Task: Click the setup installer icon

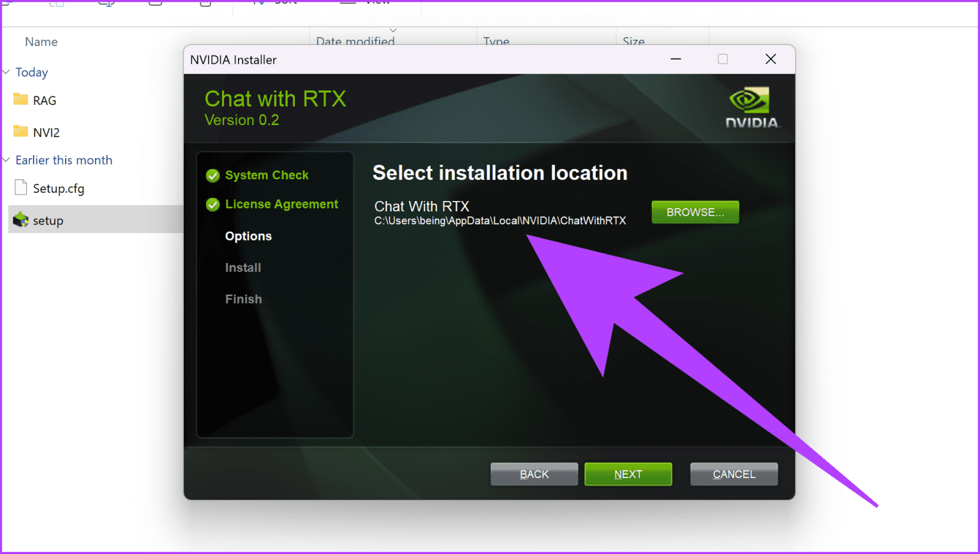Action: [21, 220]
